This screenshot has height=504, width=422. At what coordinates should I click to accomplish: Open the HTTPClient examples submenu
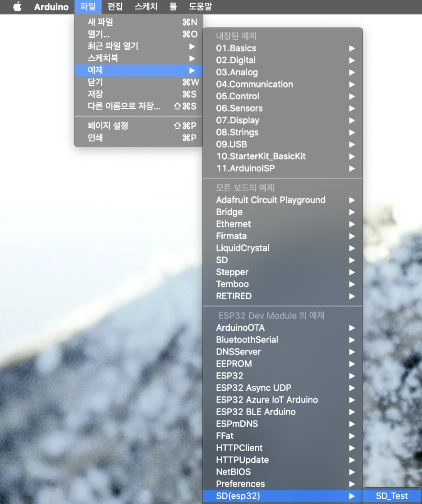point(283,448)
